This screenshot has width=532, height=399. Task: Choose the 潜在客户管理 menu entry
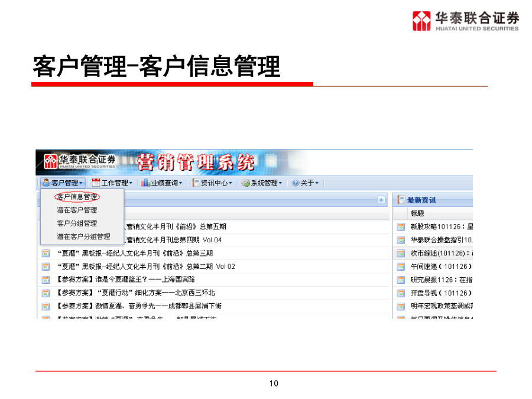click(77, 210)
